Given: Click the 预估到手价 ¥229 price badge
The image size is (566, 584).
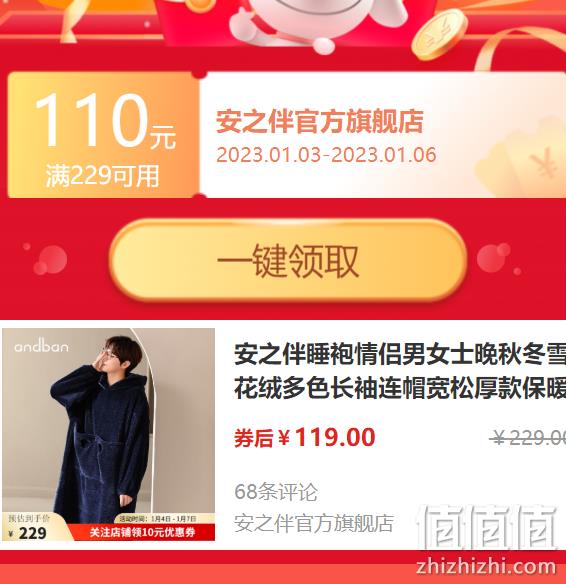Looking at the screenshot, I should [30, 527].
